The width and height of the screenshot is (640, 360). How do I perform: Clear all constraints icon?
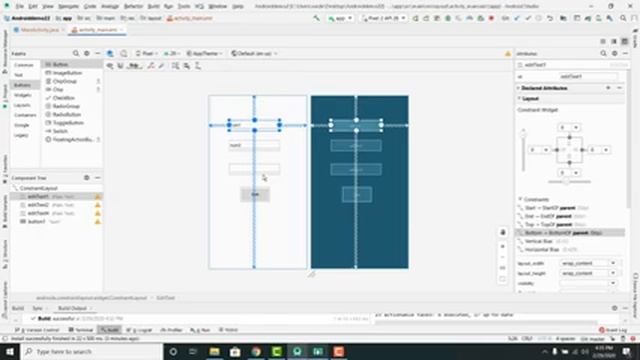point(151,66)
